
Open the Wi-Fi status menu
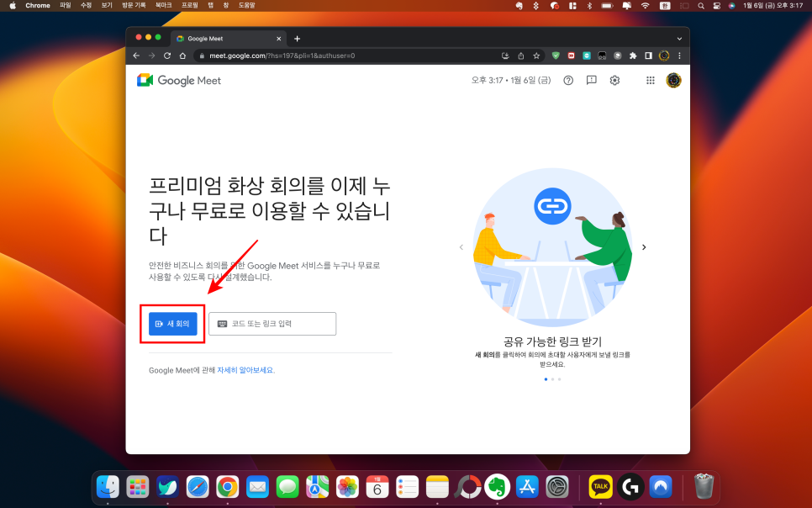[x=646, y=6]
